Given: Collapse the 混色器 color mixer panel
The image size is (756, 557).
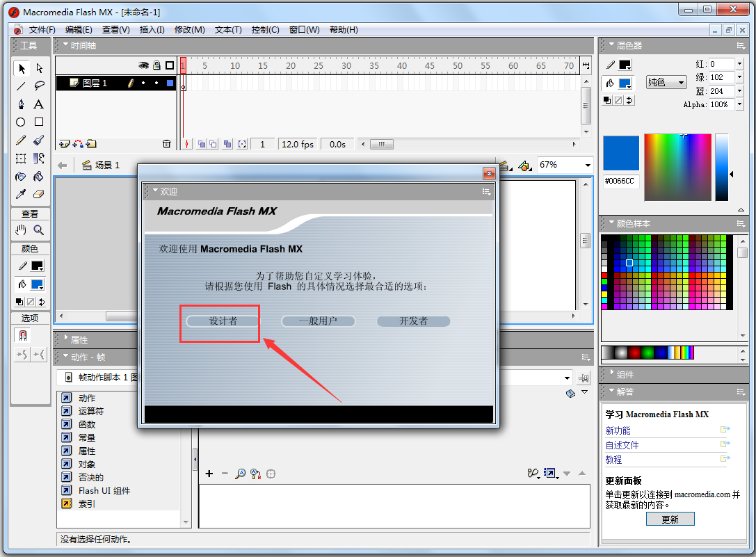Looking at the screenshot, I should click(x=611, y=45).
